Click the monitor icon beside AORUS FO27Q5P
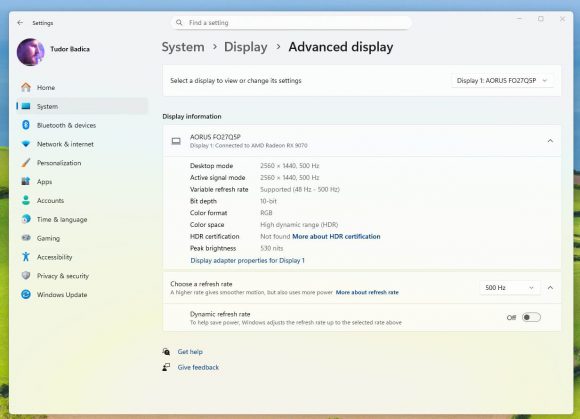The height and width of the screenshot is (419, 580). point(176,141)
